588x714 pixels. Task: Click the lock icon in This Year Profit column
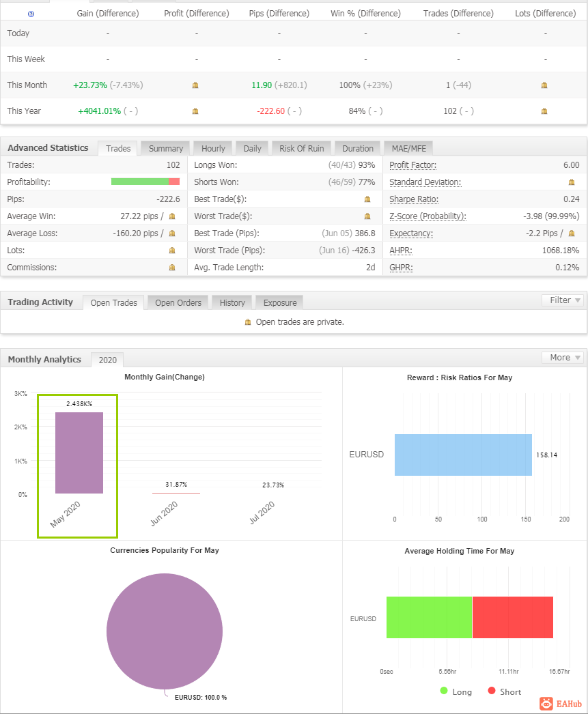195,111
